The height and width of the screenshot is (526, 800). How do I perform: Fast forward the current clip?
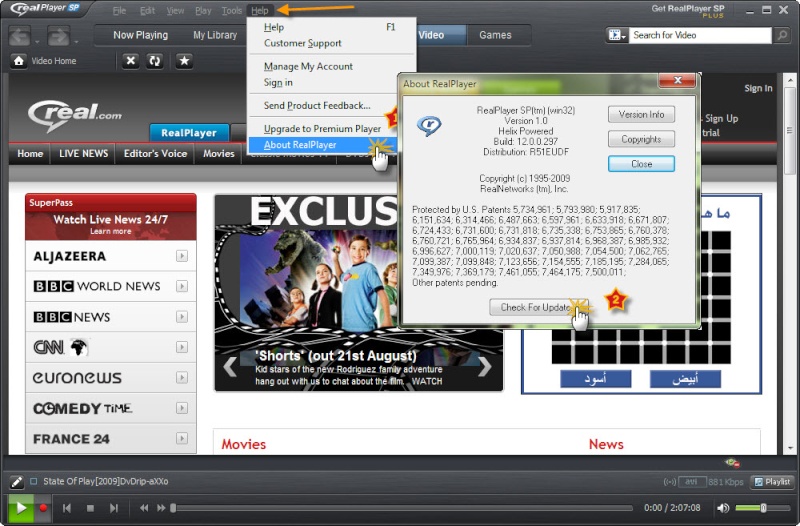(x=161, y=508)
